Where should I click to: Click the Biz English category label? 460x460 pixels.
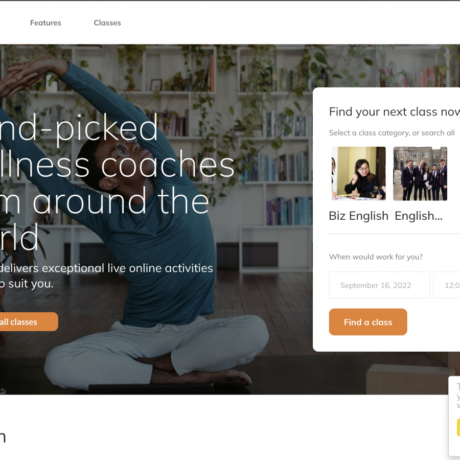pos(359,216)
